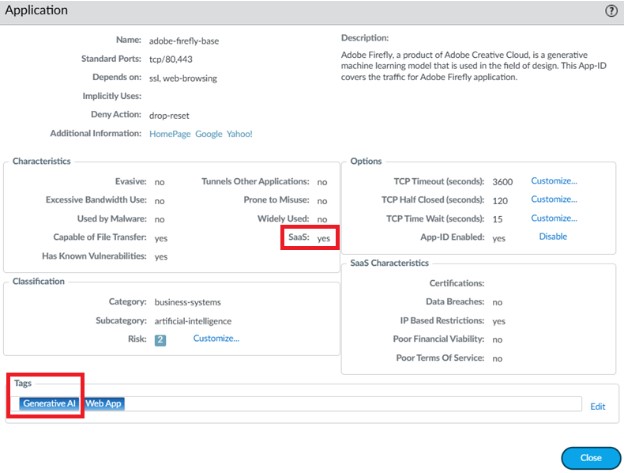Click the Capable of File Transfer value

pyautogui.click(x=161, y=238)
